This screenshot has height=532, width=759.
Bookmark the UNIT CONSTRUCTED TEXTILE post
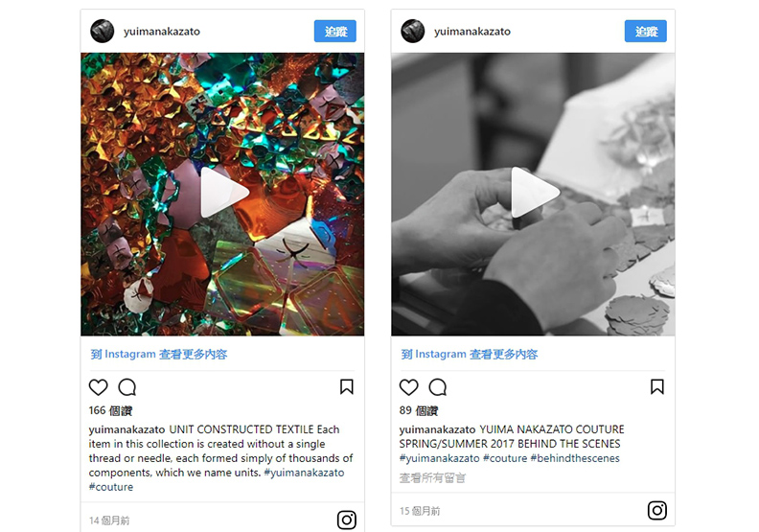(347, 386)
